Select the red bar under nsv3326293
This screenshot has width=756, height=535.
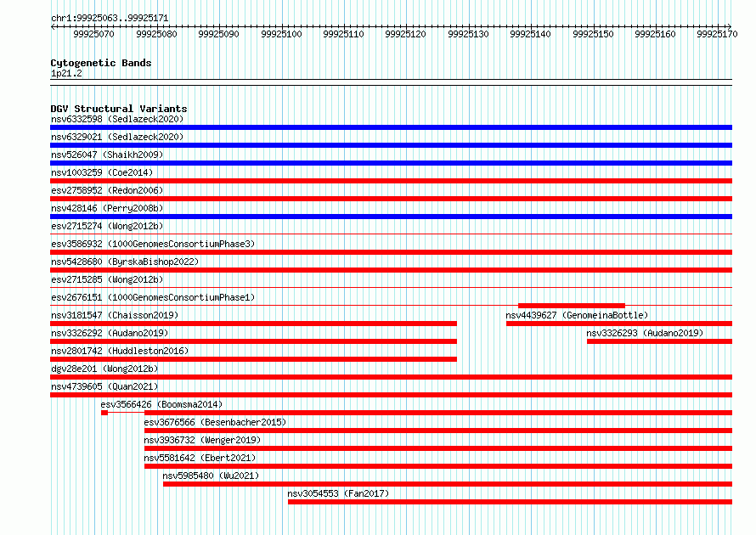click(x=659, y=341)
